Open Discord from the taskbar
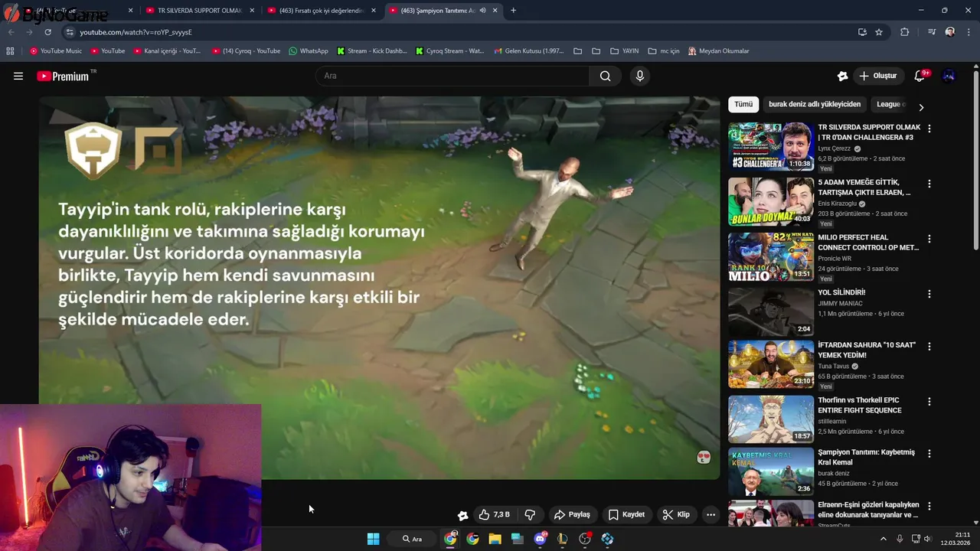This screenshot has height=551, width=980. pos(540,539)
